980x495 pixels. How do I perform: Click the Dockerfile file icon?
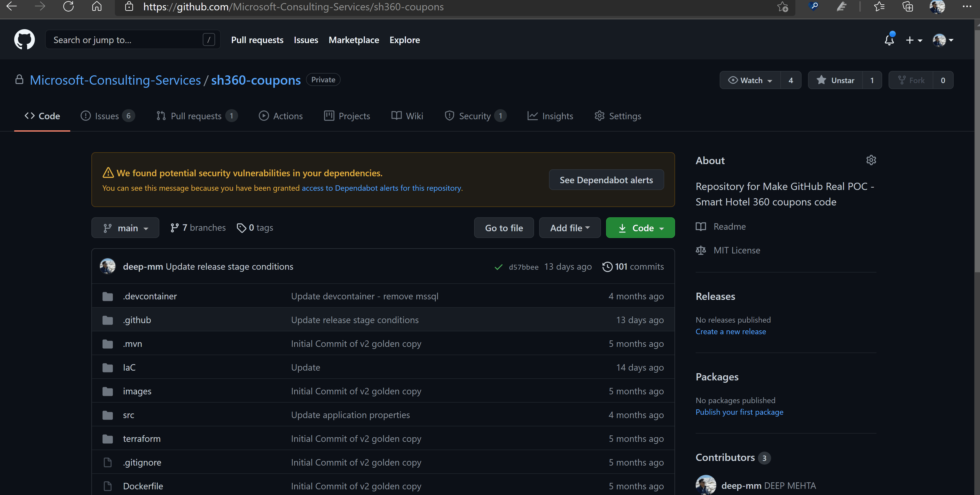pos(108,486)
